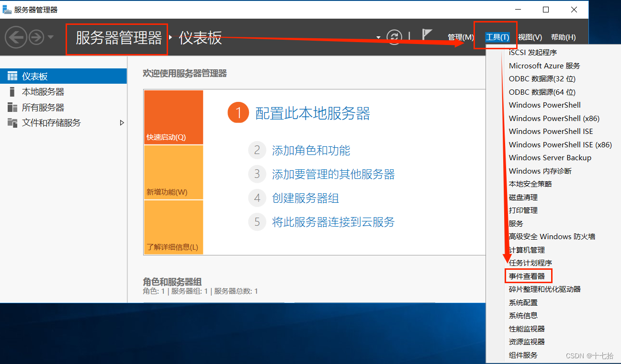
Task: Select 事件查看器 from the Tools menu
Action: (529, 276)
